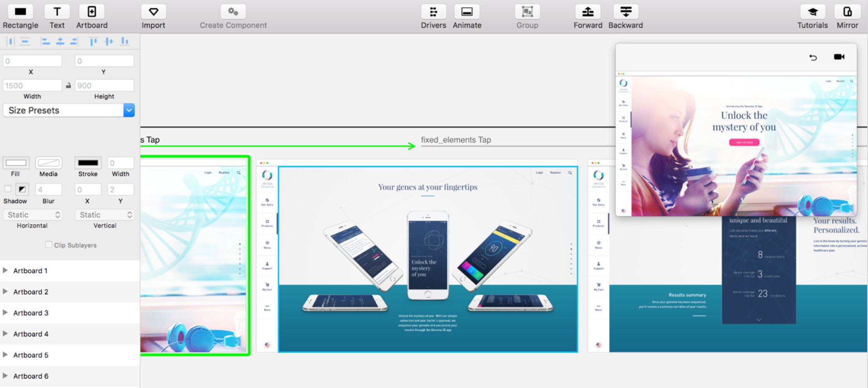The image size is (868, 388).
Task: Click the Width input field
Action: click(33, 85)
